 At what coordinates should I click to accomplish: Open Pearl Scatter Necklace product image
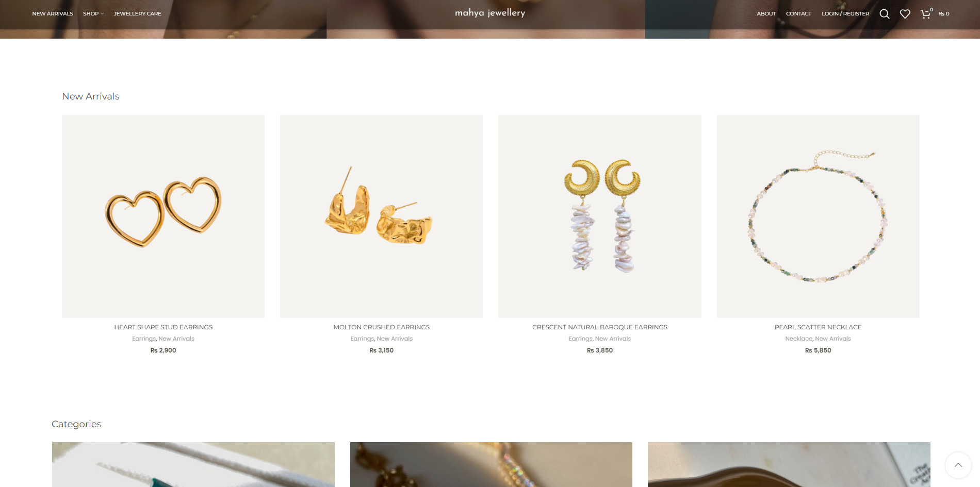point(818,216)
